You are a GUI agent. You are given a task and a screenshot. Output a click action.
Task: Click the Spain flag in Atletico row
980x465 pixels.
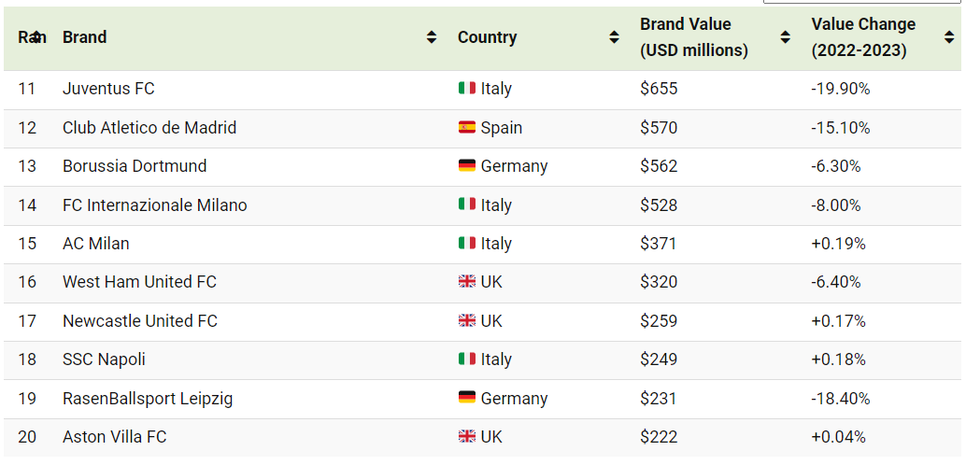pyautogui.click(x=467, y=128)
